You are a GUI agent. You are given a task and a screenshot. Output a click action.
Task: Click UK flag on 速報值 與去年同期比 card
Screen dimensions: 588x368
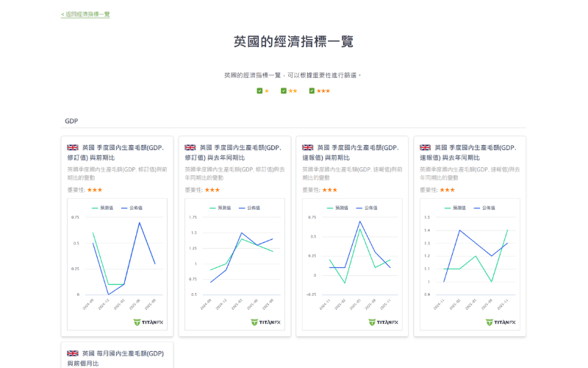(x=426, y=148)
